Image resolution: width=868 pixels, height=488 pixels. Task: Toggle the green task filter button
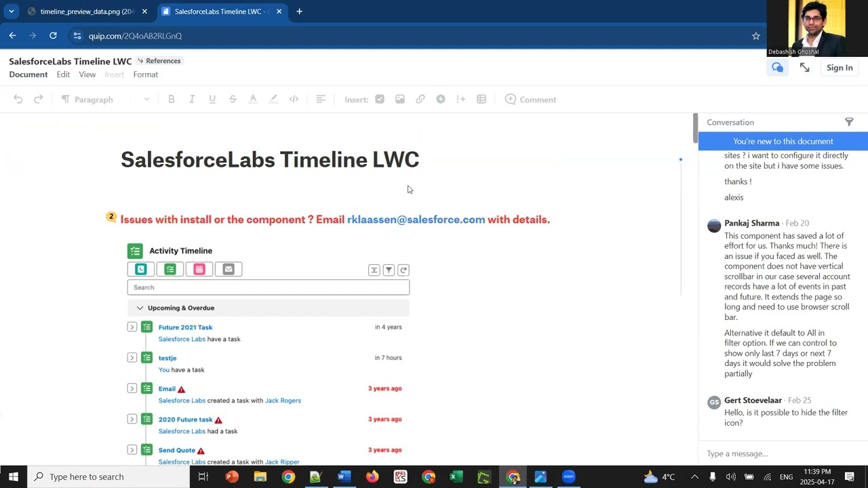coord(170,269)
